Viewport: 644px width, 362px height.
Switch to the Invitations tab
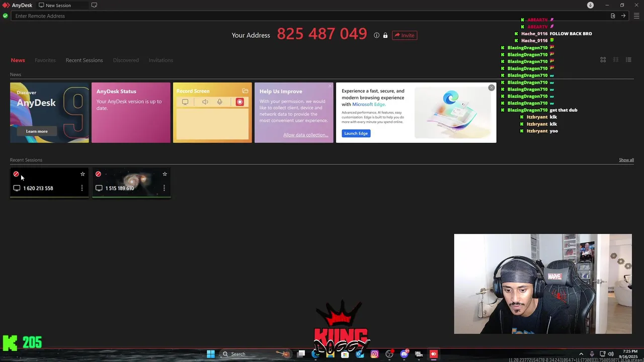coord(161,60)
